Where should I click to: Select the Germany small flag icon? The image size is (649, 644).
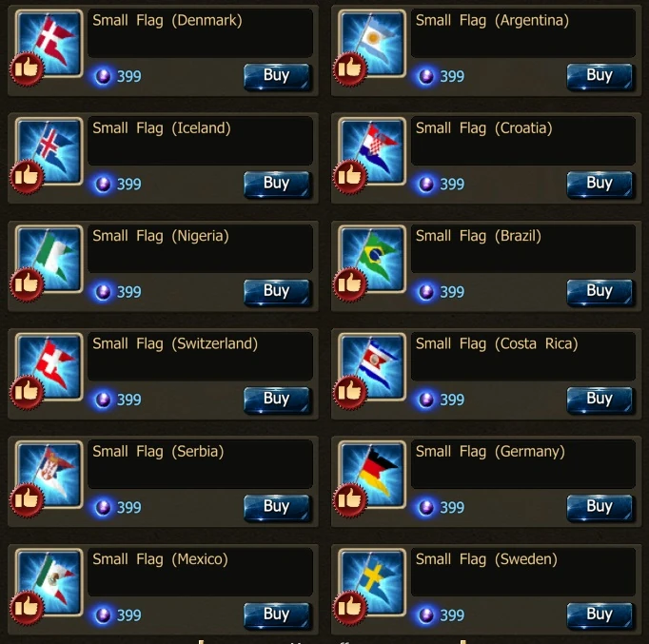[x=372, y=475]
